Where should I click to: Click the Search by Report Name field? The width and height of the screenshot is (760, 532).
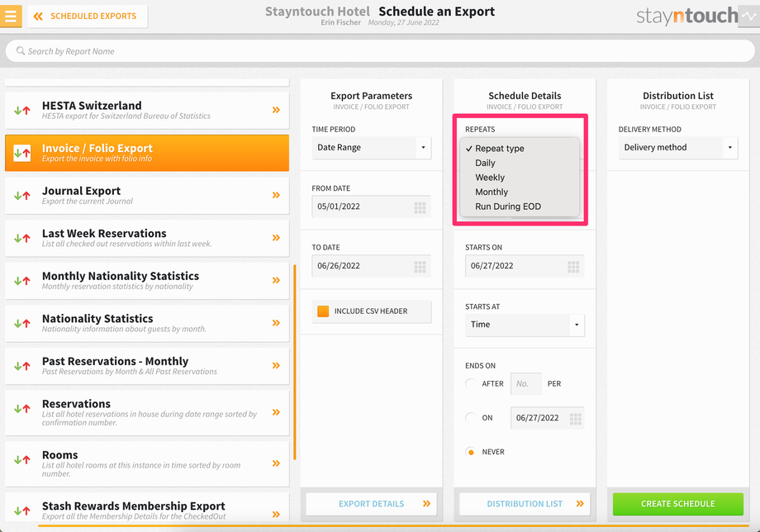point(380,51)
